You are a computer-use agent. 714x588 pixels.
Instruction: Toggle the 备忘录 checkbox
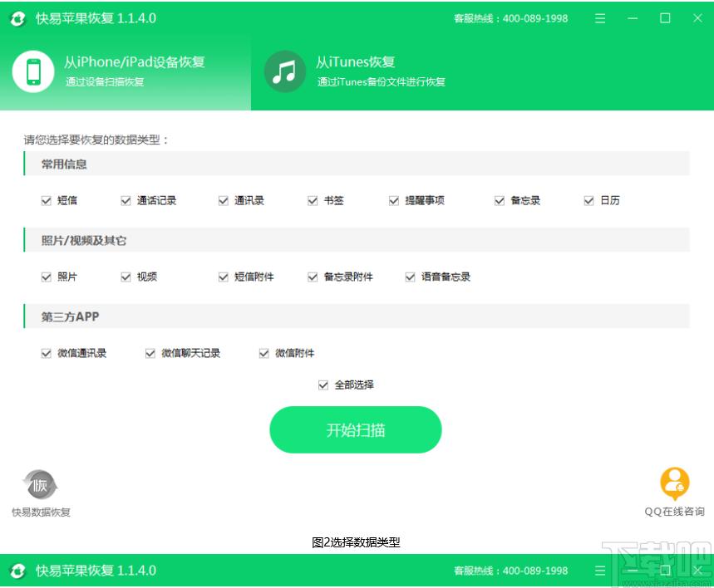pyautogui.click(x=500, y=201)
